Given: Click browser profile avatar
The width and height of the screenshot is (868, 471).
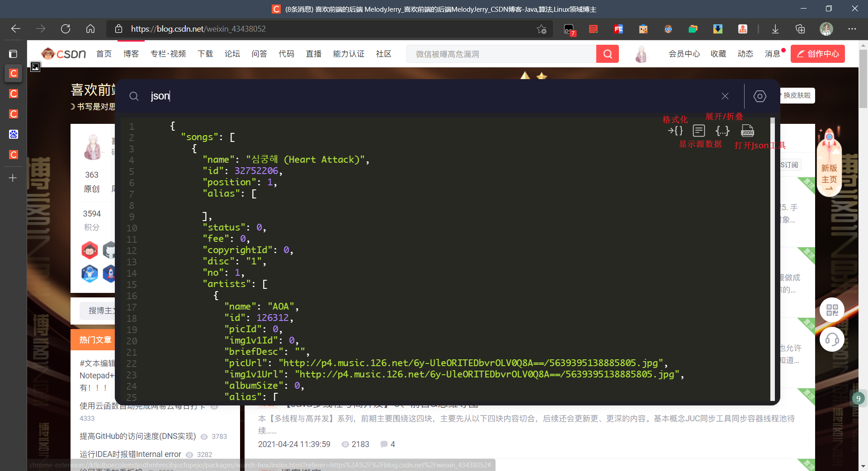Looking at the screenshot, I should pyautogui.click(x=826, y=29).
